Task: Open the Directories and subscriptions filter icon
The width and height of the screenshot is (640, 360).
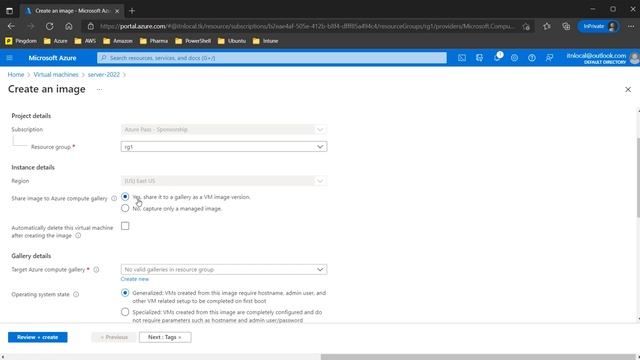Action: tap(479, 58)
